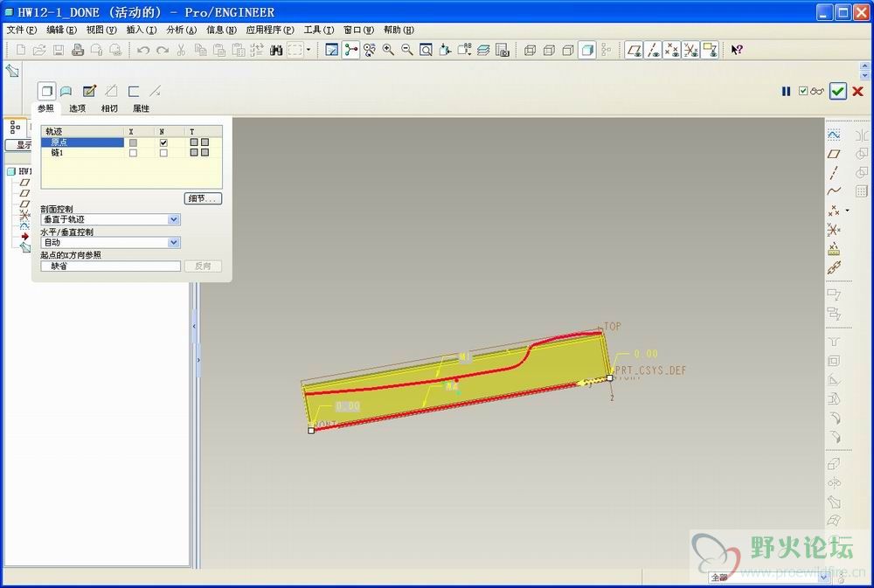Screen dimensions: 874x588
Task: Click the green checkmark to accept the feature
Action: (x=838, y=92)
